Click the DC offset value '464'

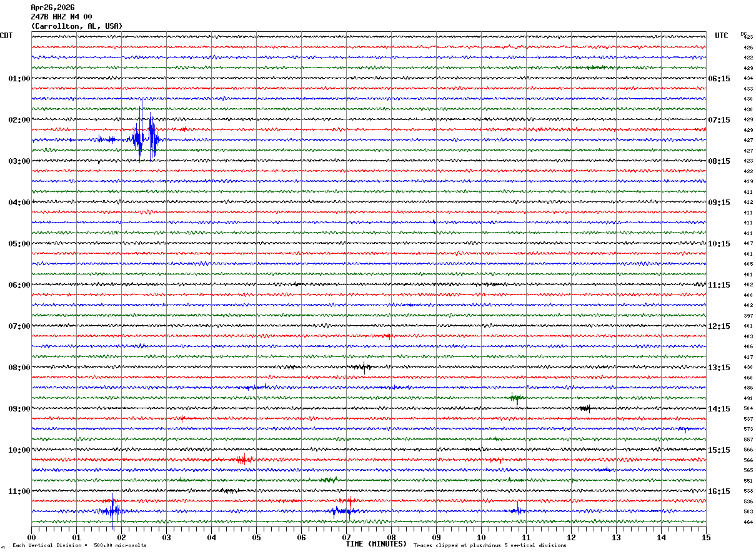tap(748, 522)
